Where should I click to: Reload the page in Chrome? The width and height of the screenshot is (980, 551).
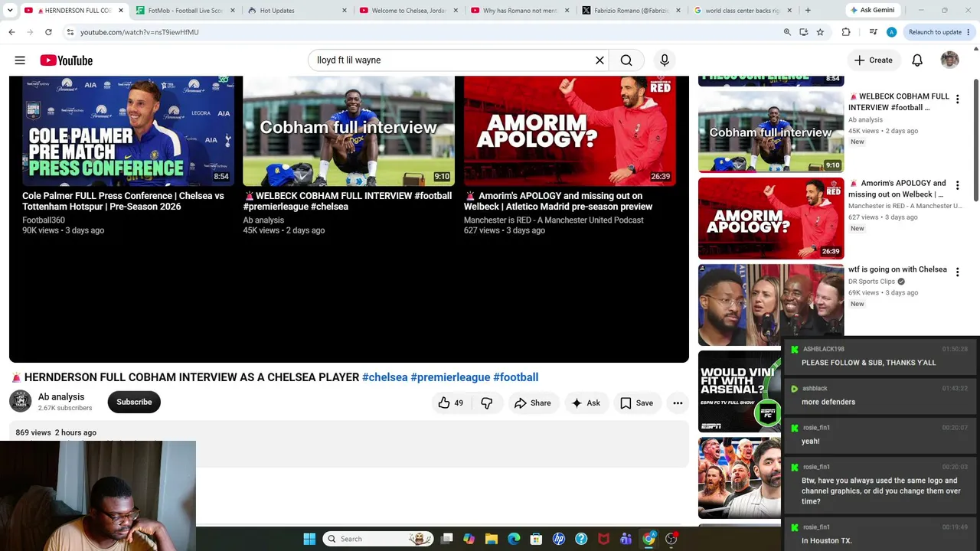coord(48,32)
